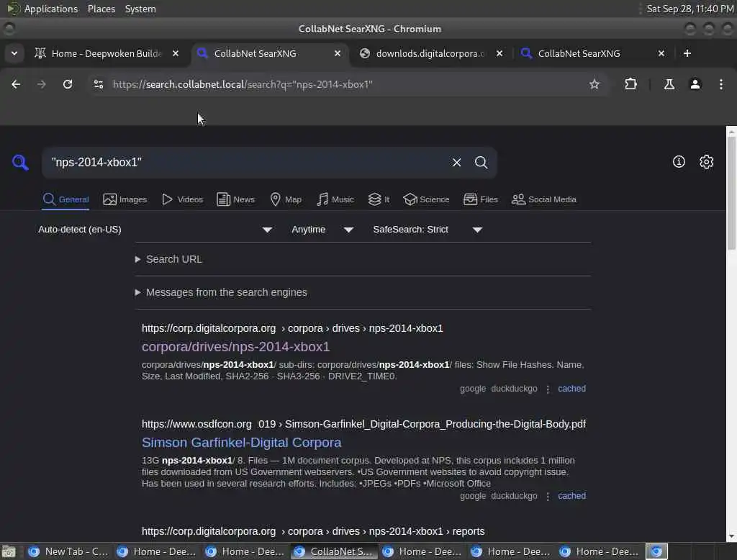Open the Auto-detect (en-US) language dropdown
The width and height of the screenshot is (737, 560).
pyautogui.click(x=155, y=230)
